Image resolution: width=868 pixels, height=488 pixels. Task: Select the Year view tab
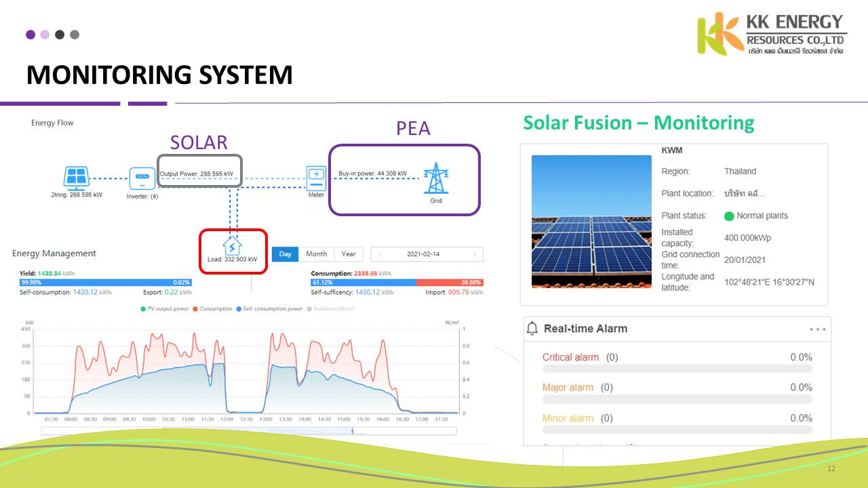[349, 253]
